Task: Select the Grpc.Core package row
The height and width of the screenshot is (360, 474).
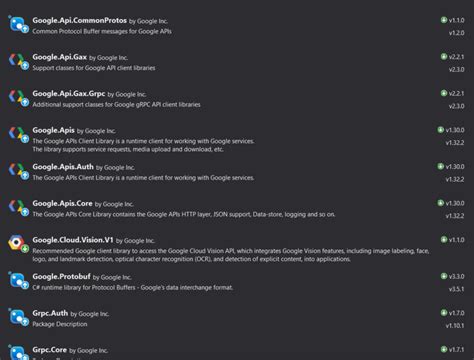Action: (x=237, y=352)
